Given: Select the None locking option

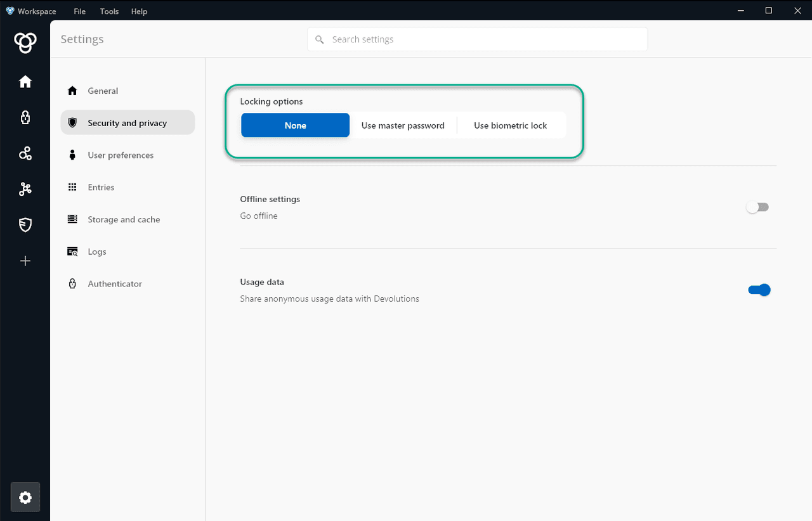Looking at the screenshot, I should pos(295,125).
